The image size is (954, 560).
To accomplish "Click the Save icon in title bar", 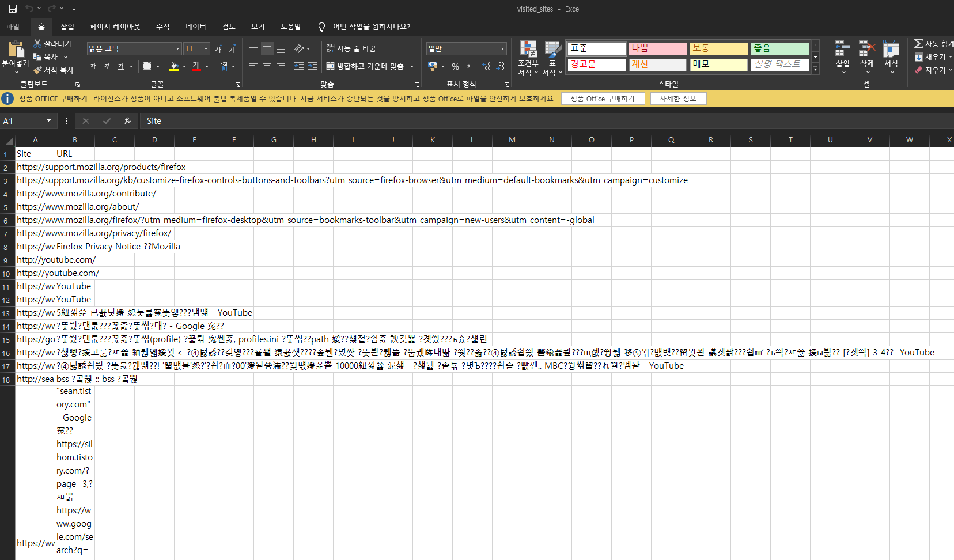I will [x=12, y=9].
